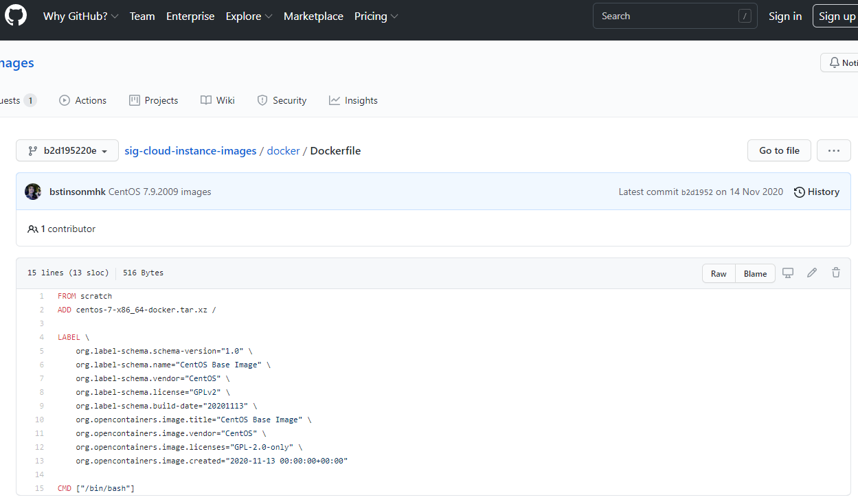Switch to the Projects tab
The width and height of the screenshot is (858, 504).
(154, 100)
